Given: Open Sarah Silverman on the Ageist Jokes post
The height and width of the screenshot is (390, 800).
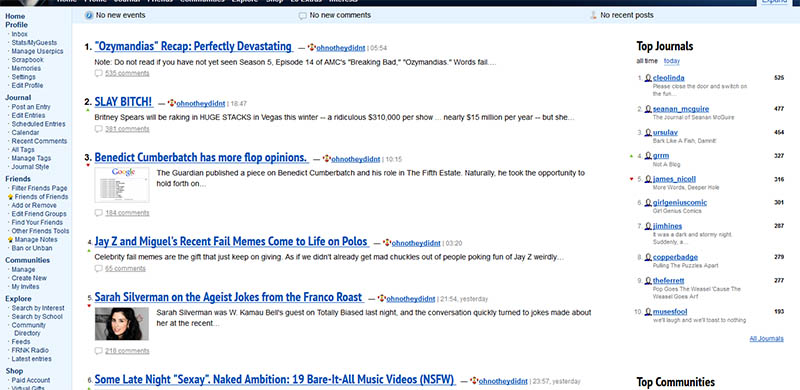Looking at the screenshot, I should [x=229, y=297].
